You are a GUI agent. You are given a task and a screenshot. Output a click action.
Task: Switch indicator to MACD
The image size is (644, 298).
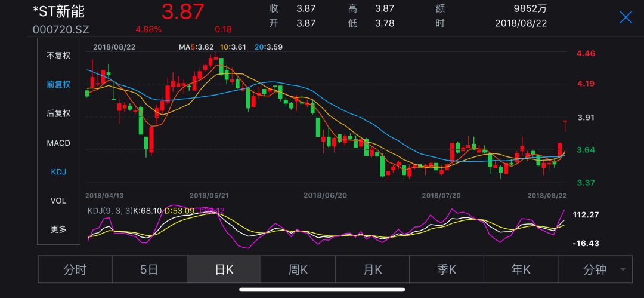click(x=58, y=143)
